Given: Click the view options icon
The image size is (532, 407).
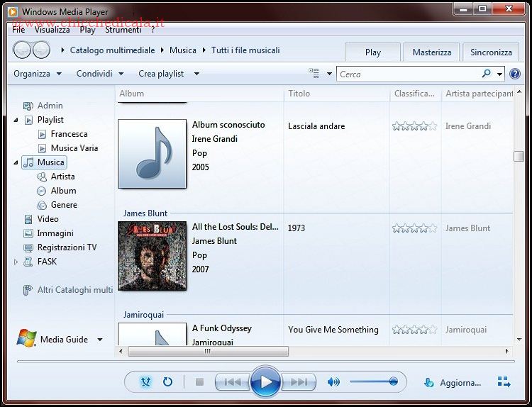Looking at the screenshot, I should tap(314, 74).
